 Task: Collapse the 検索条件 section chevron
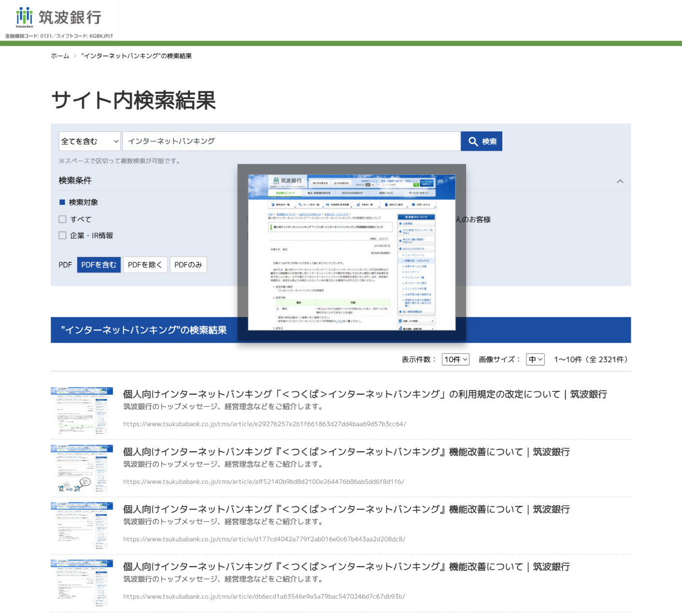coord(620,181)
